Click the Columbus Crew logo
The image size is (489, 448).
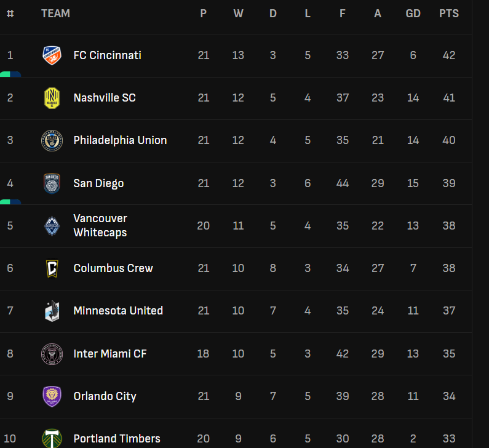(52, 268)
